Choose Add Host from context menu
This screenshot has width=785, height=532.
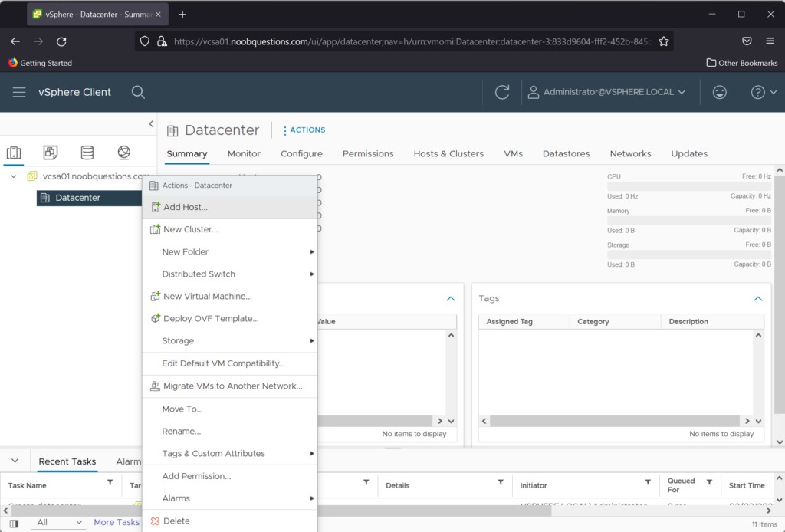coord(230,207)
